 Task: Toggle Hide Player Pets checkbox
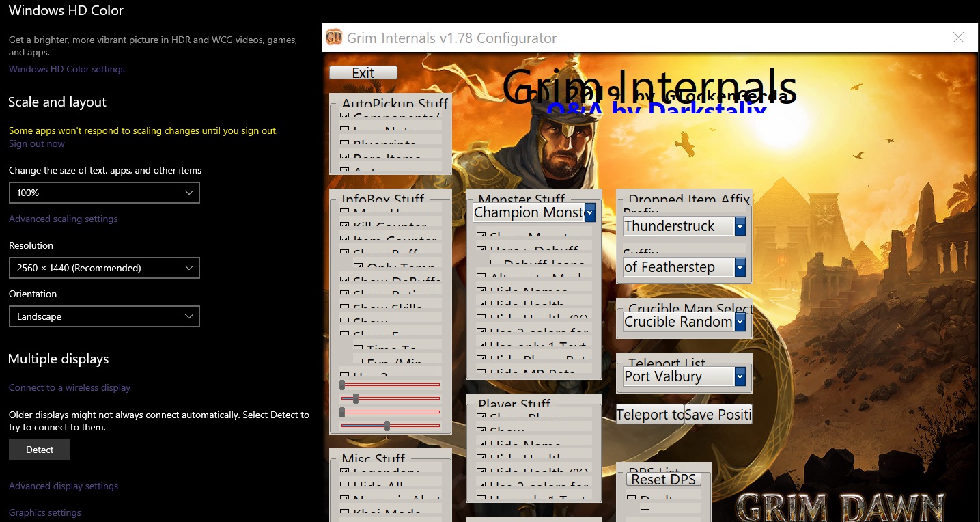pos(481,359)
